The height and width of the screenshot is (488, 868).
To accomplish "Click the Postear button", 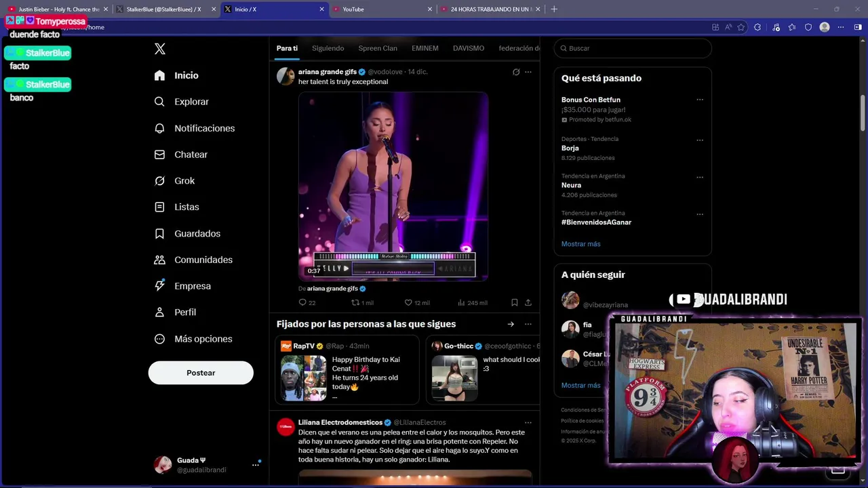I will click(x=201, y=373).
